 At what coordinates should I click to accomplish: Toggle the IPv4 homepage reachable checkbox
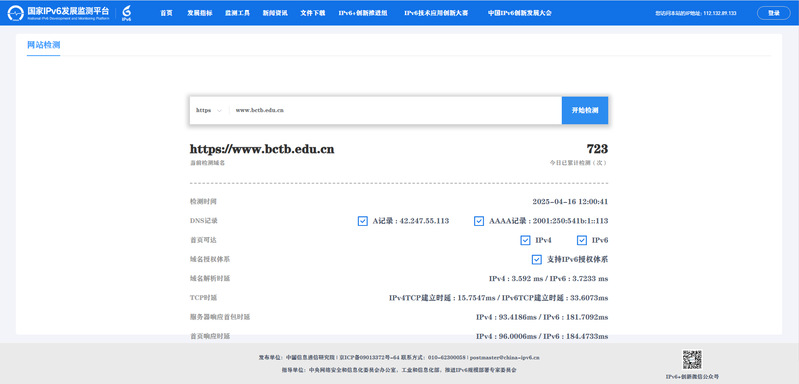[x=525, y=240]
